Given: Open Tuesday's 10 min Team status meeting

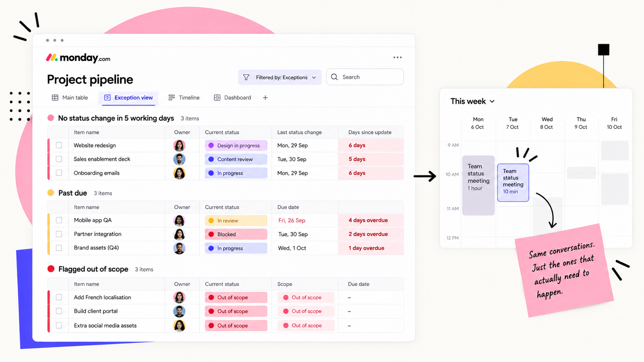Looking at the screenshot, I should click(513, 183).
